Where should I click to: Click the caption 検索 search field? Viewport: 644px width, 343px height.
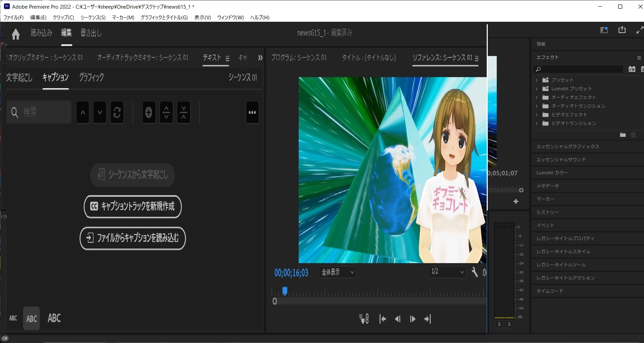[x=39, y=112]
